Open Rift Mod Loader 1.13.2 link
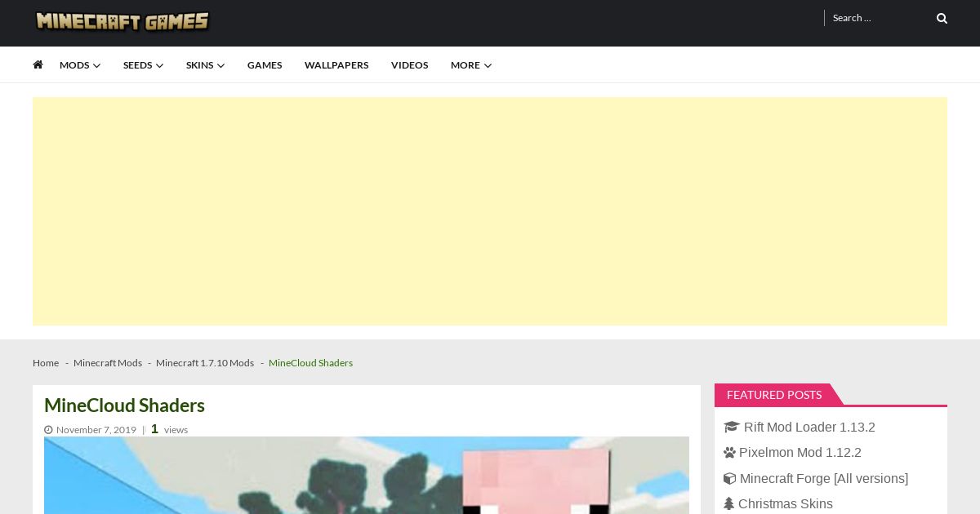This screenshot has height=514, width=980. (809, 428)
